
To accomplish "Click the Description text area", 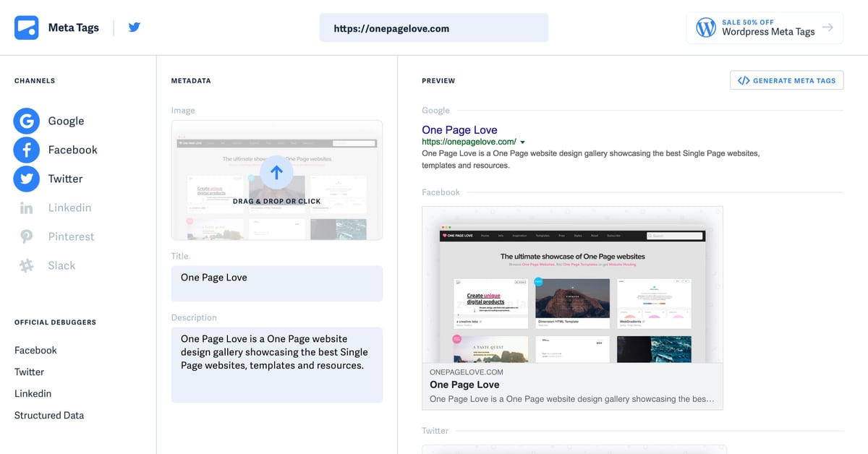I will [x=277, y=365].
